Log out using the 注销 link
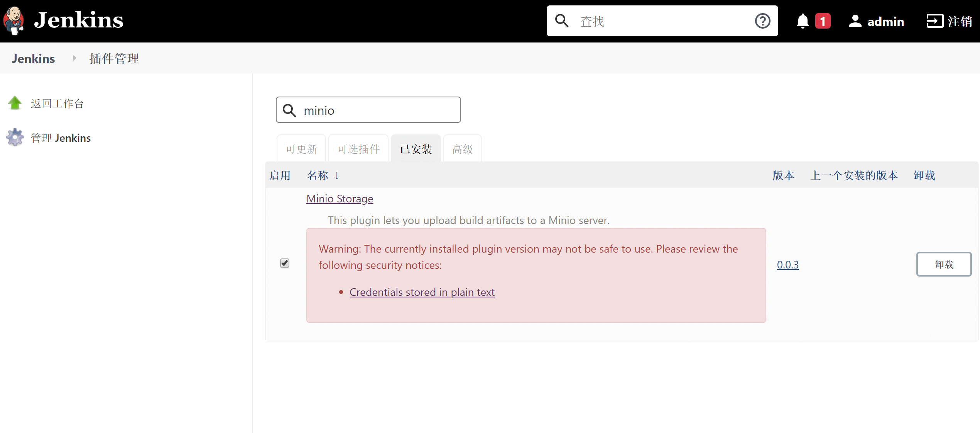This screenshot has width=980, height=433. click(949, 21)
